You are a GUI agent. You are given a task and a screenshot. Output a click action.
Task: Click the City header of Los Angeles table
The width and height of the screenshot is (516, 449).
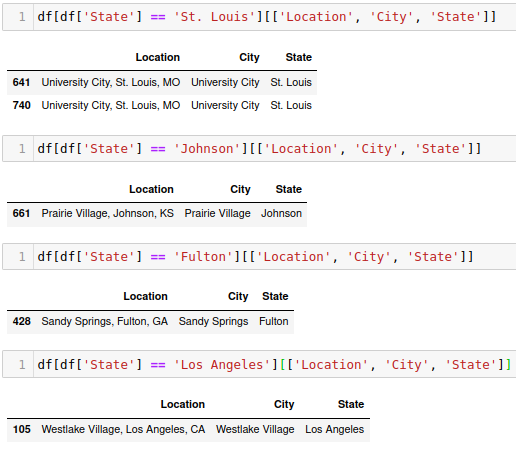[284, 404]
